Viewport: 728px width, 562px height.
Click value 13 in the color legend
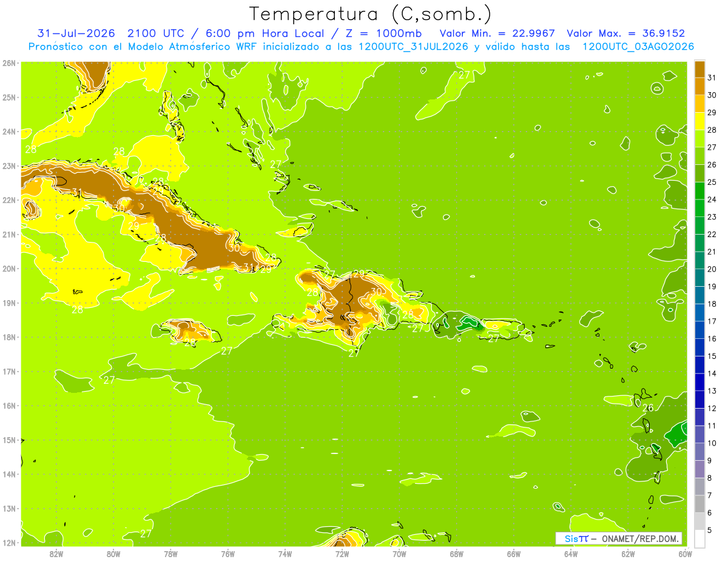(712, 391)
